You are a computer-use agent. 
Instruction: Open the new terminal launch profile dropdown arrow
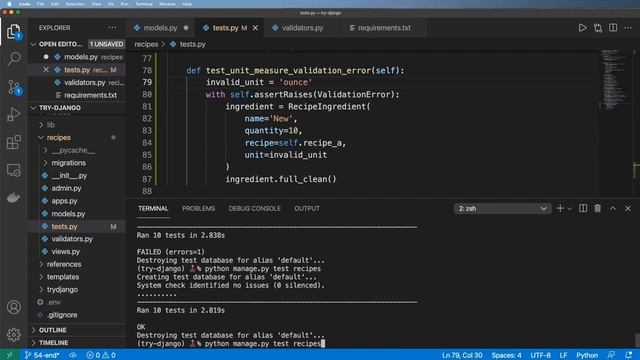click(570, 209)
